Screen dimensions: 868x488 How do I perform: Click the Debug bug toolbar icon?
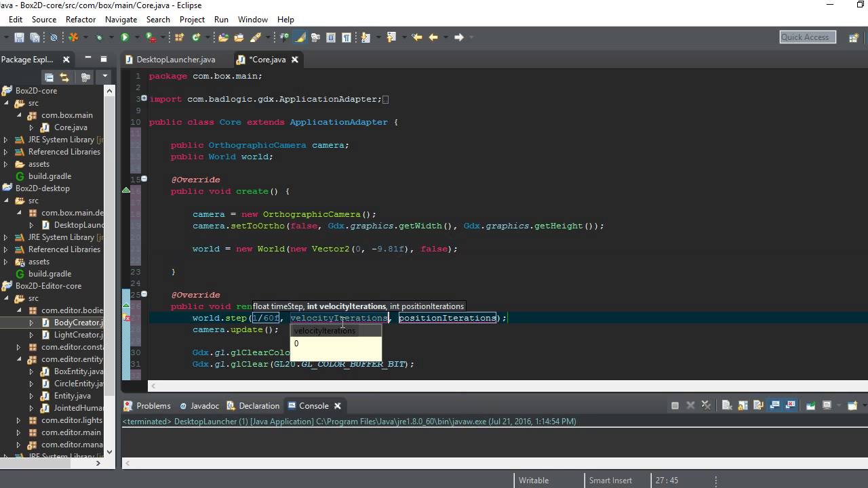pyautogui.click(x=99, y=37)
